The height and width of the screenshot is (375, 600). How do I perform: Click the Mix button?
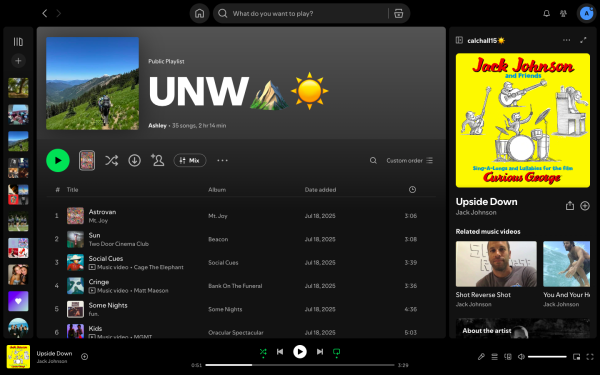(190, 160)
